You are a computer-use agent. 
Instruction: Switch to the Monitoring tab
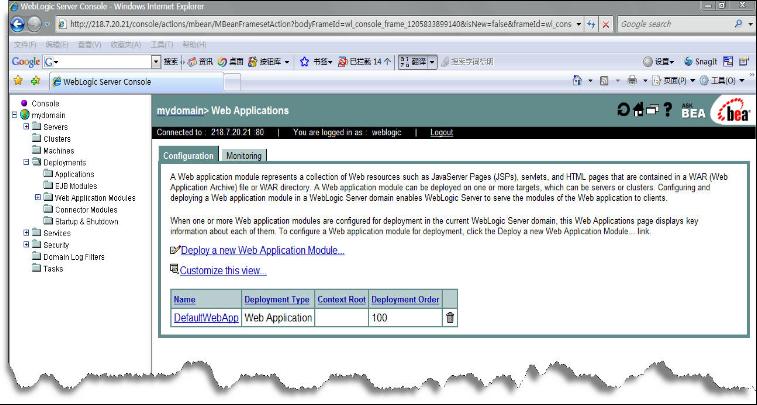[244, 155]
